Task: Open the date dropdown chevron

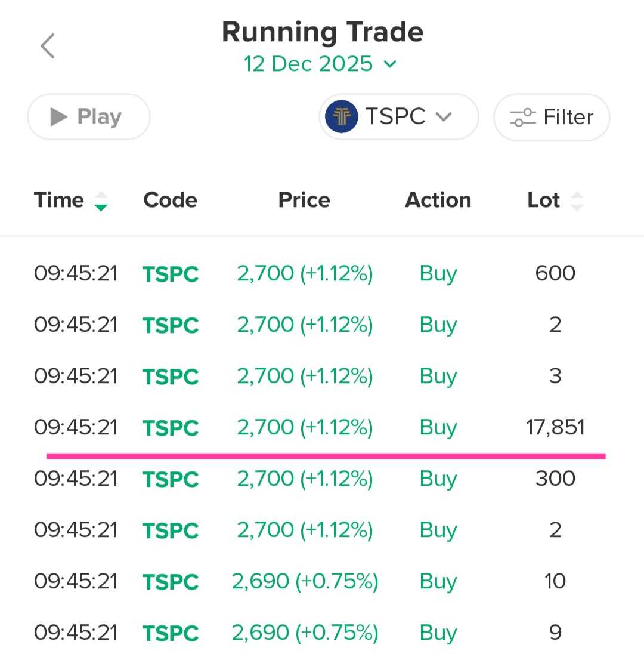Action: pyautogui.click(x=390, y=64)
